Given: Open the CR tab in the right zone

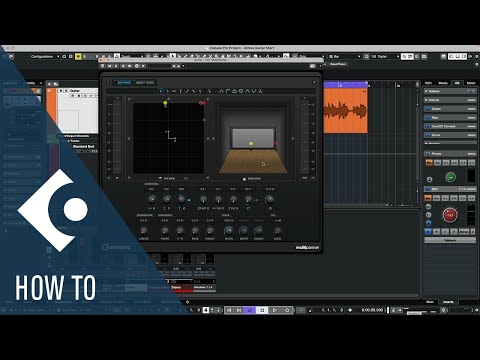Looking at the screenshot, I should (457, 83).
